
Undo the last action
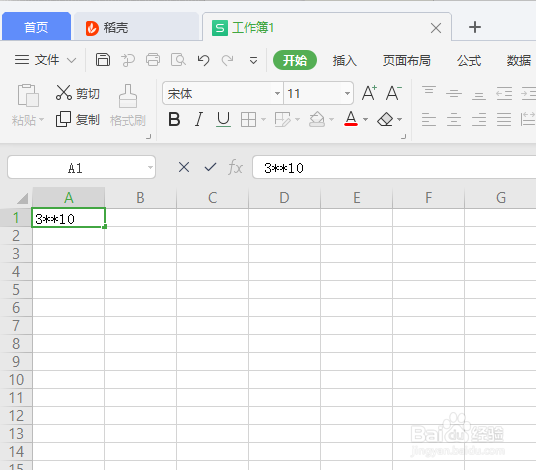pyautogui.click(x=203, y=60)
